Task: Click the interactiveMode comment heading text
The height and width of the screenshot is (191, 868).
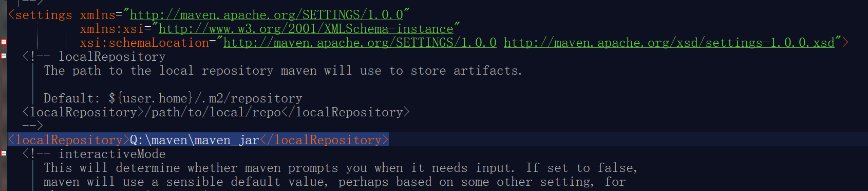Action: pos(112,154)
